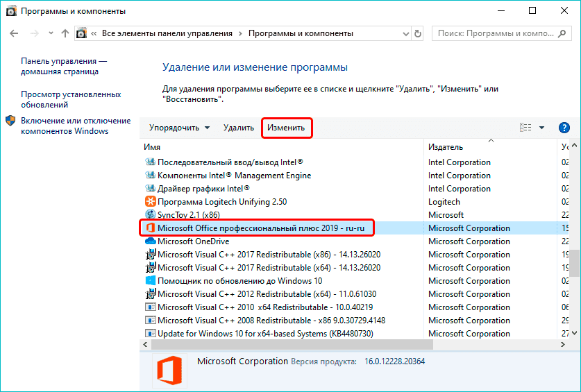Click the address bar control panel icon

81,33
